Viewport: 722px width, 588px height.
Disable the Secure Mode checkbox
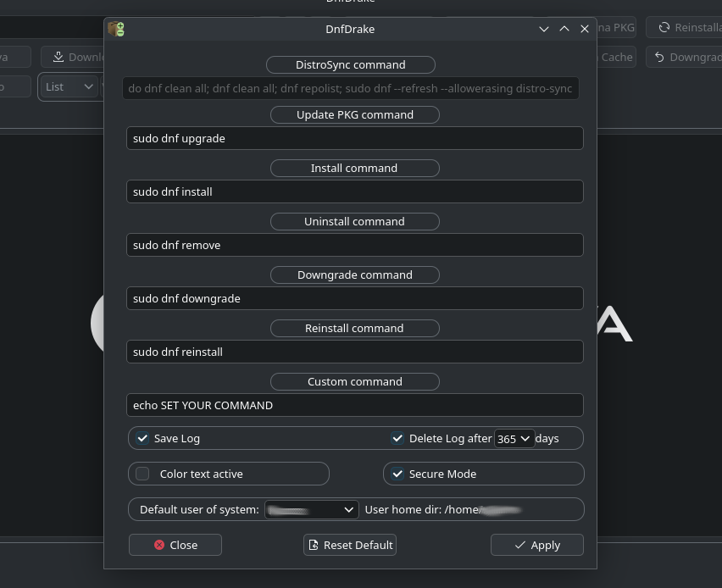[397, 474]
